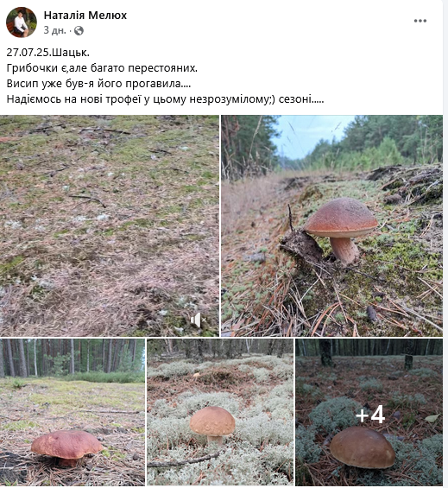Open the post timestamp 3 дн.

pyautogui.click(x=54, y=30)
